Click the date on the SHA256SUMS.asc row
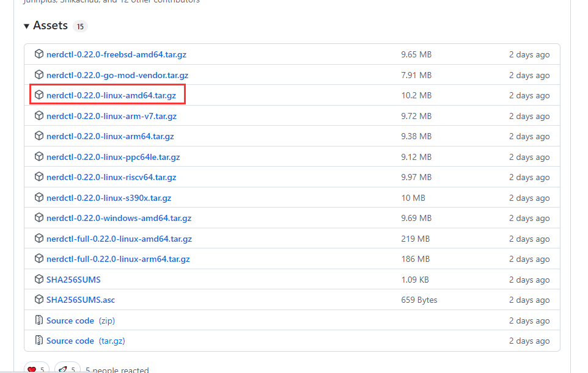 point(529,300)
